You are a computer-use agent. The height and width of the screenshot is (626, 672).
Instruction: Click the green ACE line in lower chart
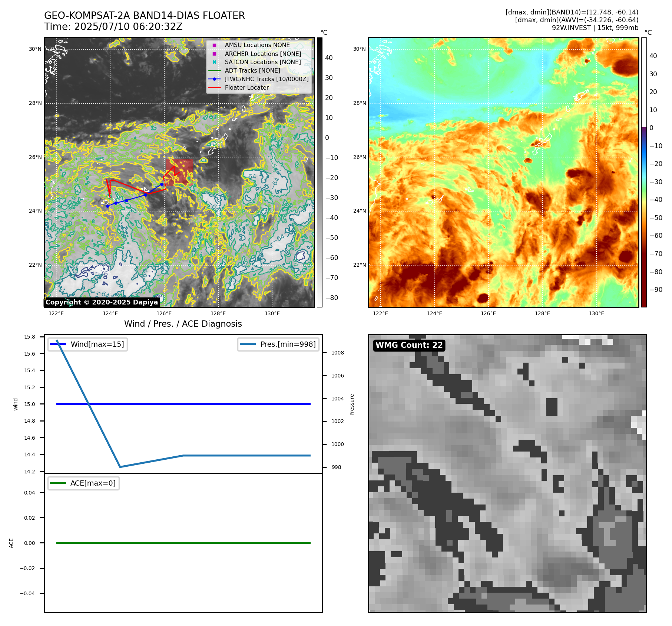[x=183, y=543]
